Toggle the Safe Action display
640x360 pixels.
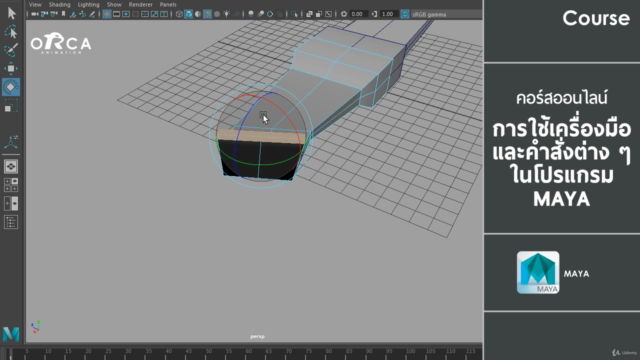coord(154,14)
